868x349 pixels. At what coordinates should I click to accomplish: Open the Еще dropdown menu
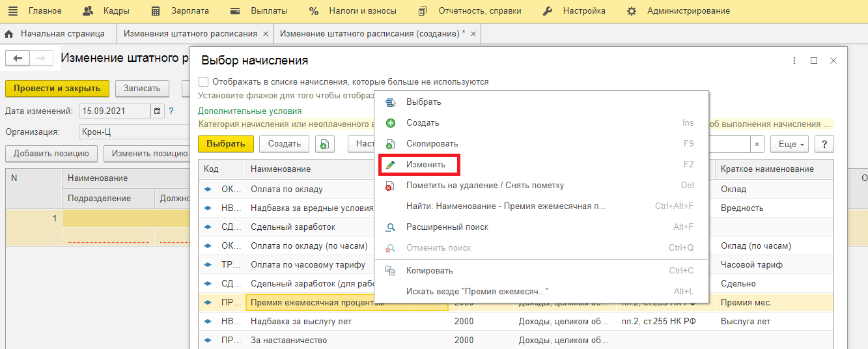click(x=789, y=144)
